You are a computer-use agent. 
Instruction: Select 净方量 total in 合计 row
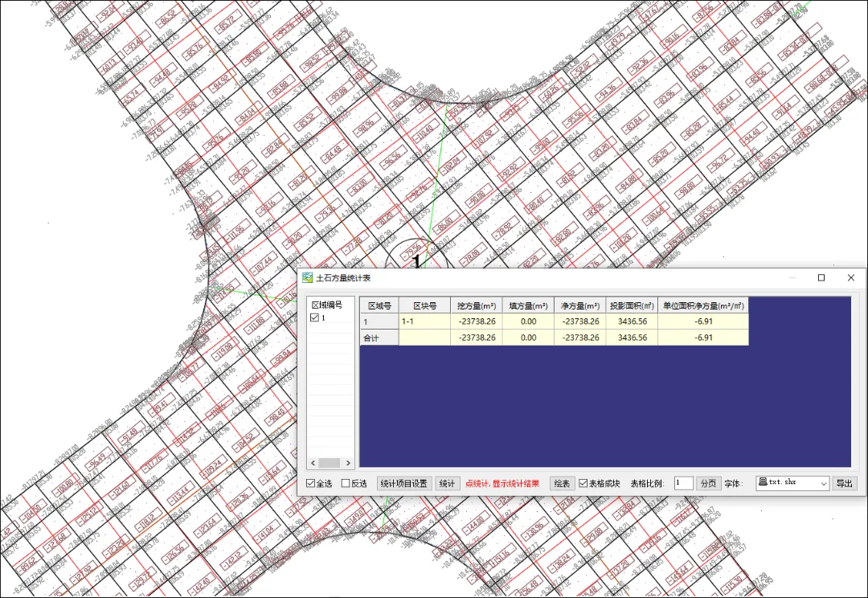(x=580, y=338)
